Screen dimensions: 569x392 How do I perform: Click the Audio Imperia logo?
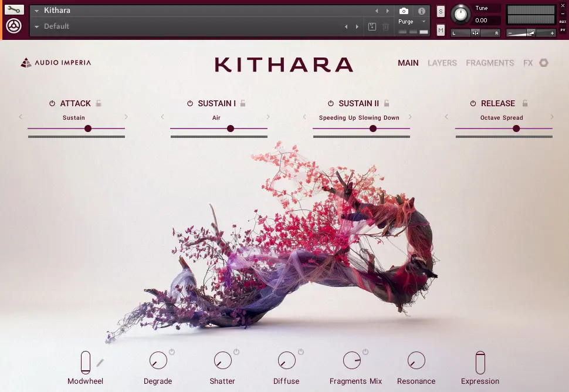click(x=56, y=62)
